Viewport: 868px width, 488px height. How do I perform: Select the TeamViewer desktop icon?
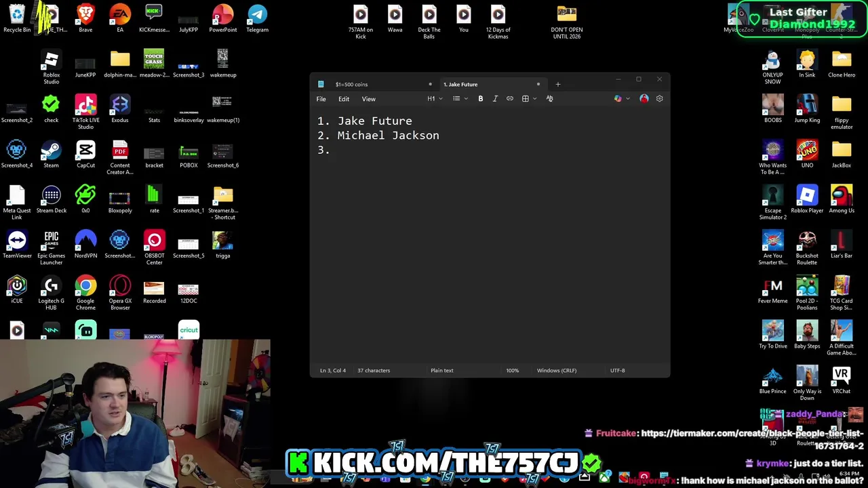[x=17, y=245]
